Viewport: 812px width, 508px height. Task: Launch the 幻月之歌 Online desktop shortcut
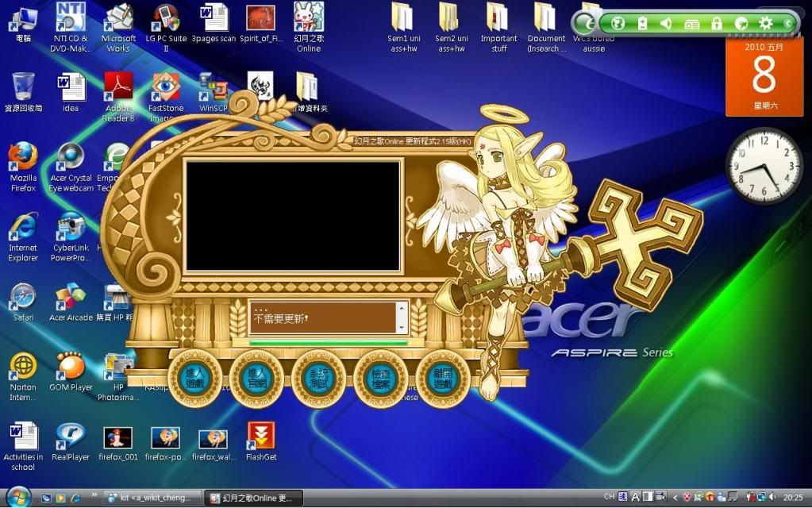[309, 28]
